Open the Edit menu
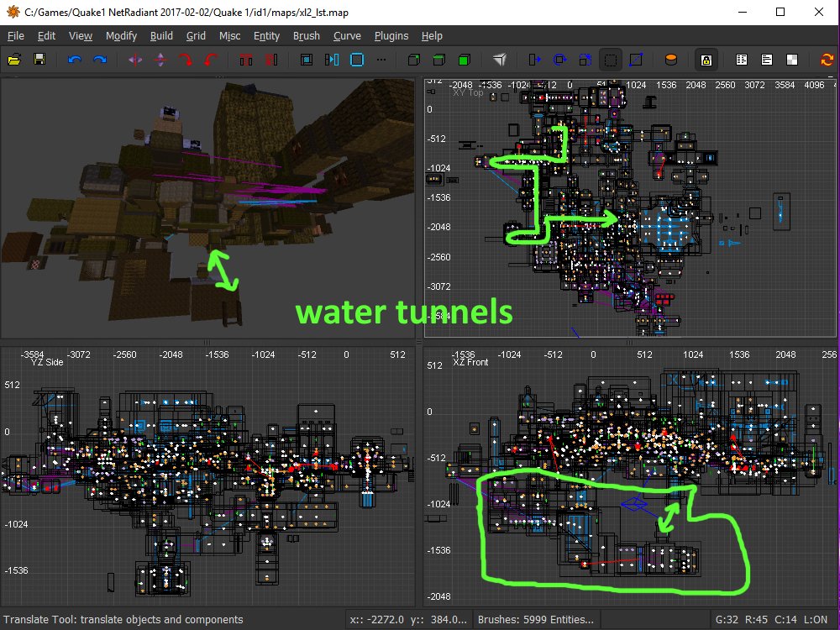This screenshot has height=630, width=840. coord(46,36)
